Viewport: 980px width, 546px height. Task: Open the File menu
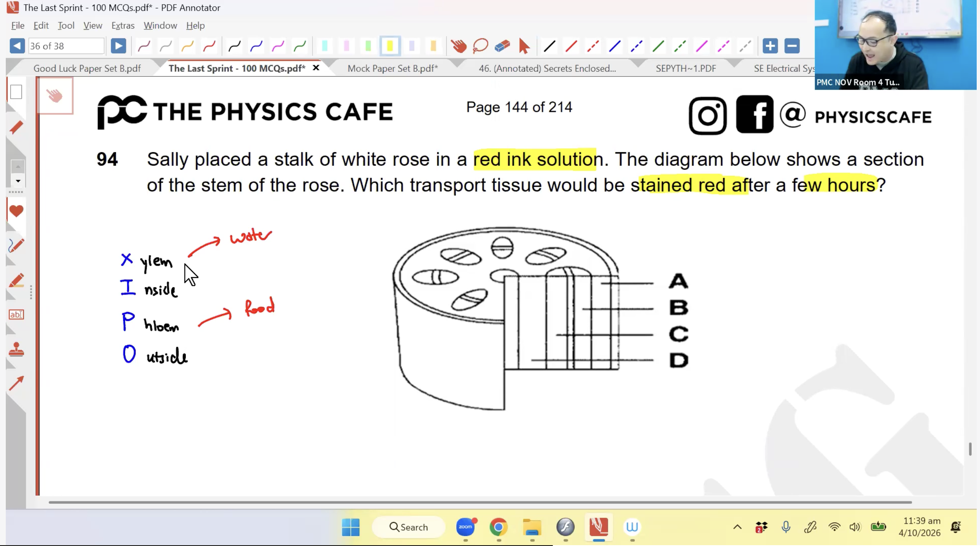pos(18,26)
